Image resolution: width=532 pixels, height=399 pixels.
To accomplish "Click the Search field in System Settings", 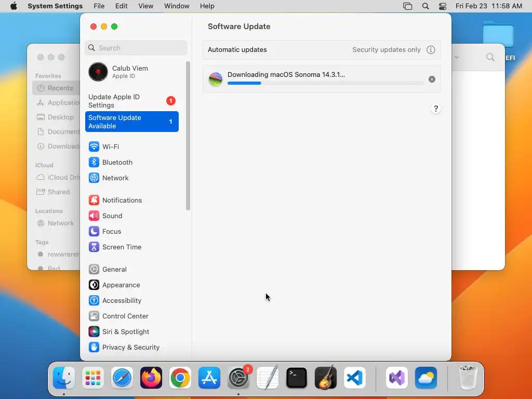I will point(136,48).
